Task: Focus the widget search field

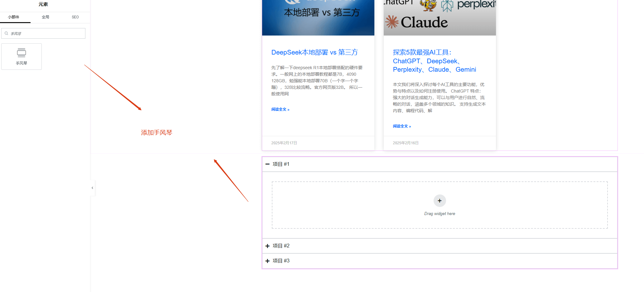Action: click(x=43, y=33)
